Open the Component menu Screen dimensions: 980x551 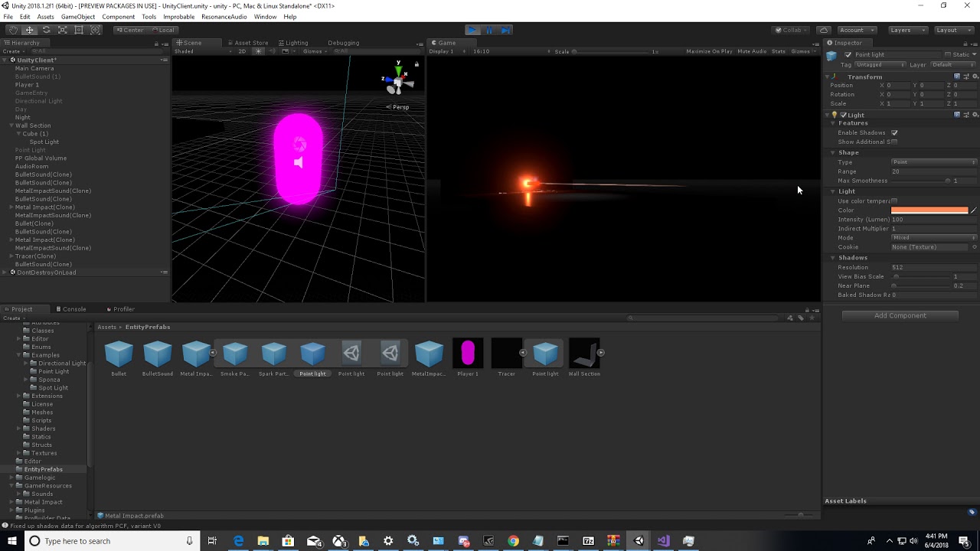coord(118,17)
